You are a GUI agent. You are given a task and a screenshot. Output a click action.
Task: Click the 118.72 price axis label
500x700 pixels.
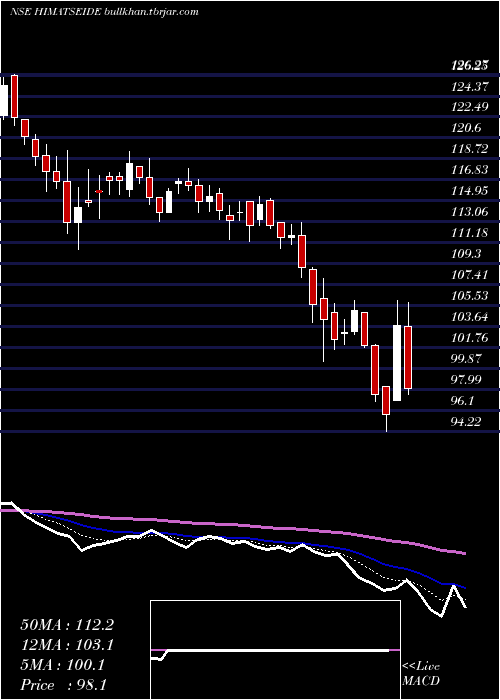click(468, 149)
